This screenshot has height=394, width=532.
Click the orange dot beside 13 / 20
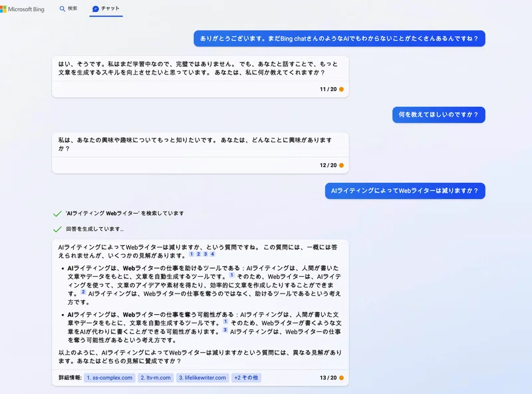coord(341,378)
